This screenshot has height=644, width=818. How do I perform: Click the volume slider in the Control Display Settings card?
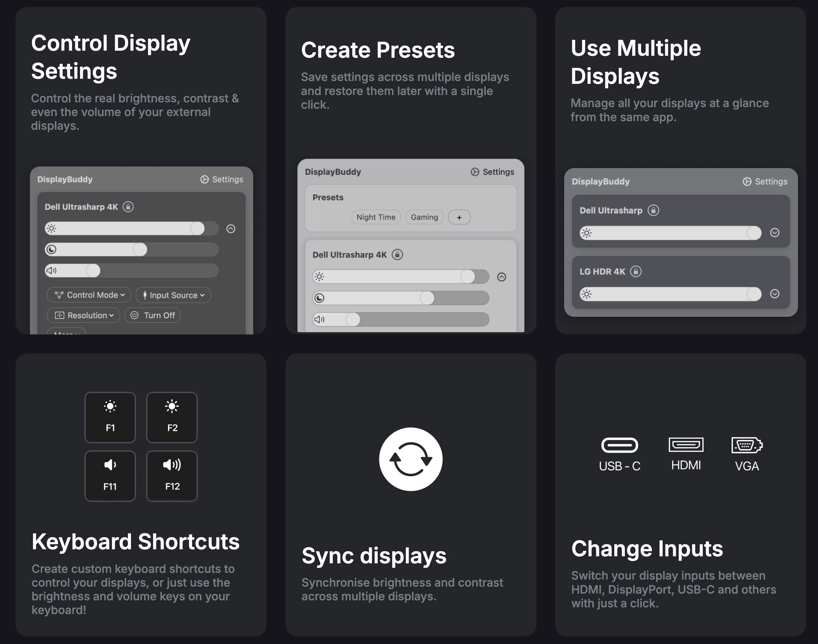click(x=132, y=271)
